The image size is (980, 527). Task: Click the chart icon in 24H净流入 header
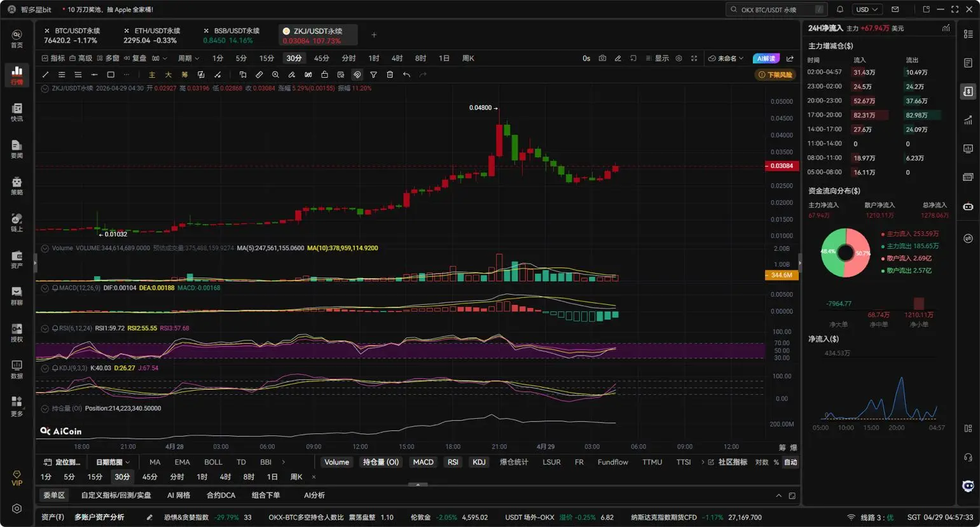pos(946,28)
